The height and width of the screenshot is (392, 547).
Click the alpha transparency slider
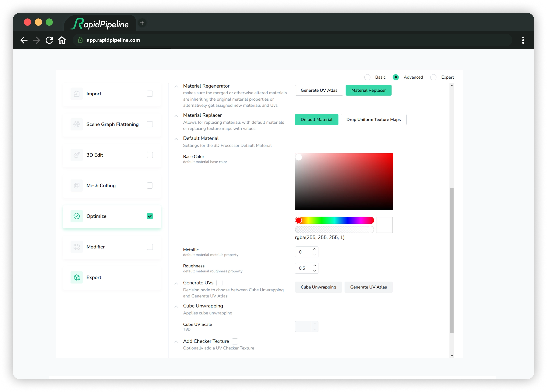click(x=334, y=229)
